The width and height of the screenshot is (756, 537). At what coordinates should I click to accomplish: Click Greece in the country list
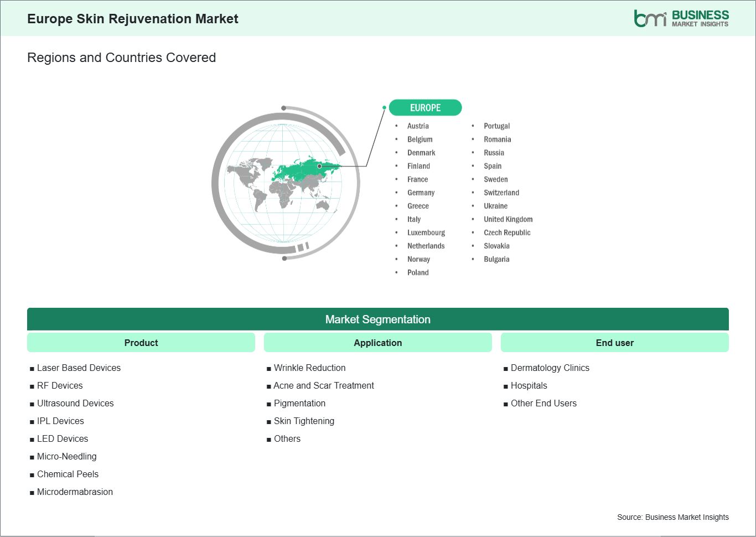tap(418, 206)
